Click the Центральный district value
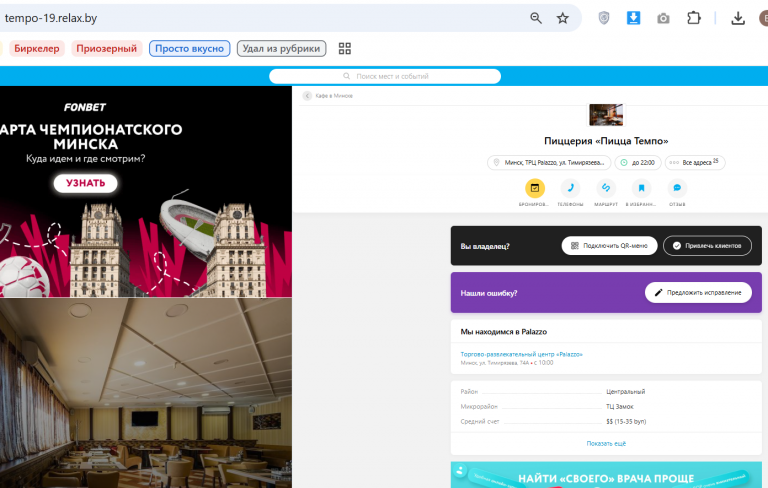The height and width of the screenshot is (488, 768). click(625, 392)
